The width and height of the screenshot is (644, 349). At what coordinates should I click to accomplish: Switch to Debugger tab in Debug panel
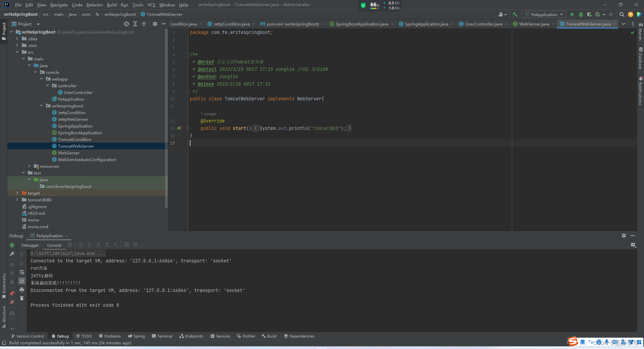(30, 245)
